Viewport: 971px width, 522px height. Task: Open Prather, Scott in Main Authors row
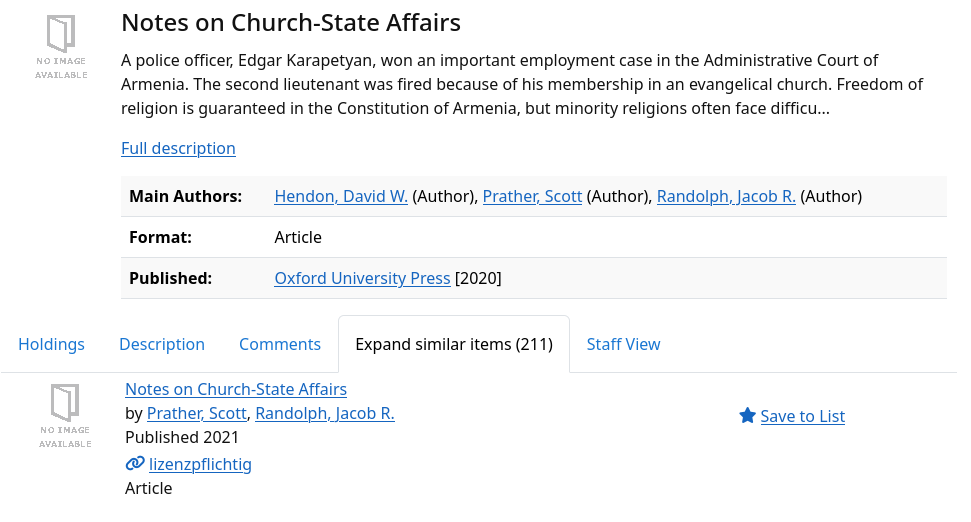point(532,197)
